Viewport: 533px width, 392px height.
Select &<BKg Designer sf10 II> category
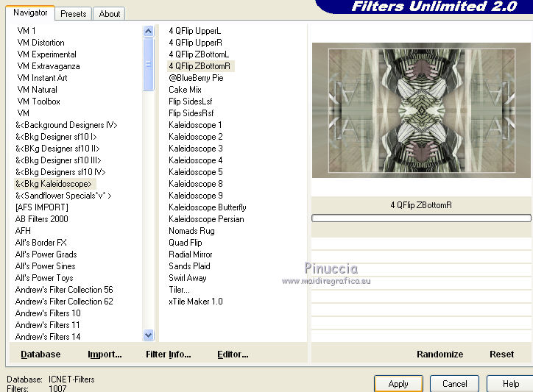point(57,149)
